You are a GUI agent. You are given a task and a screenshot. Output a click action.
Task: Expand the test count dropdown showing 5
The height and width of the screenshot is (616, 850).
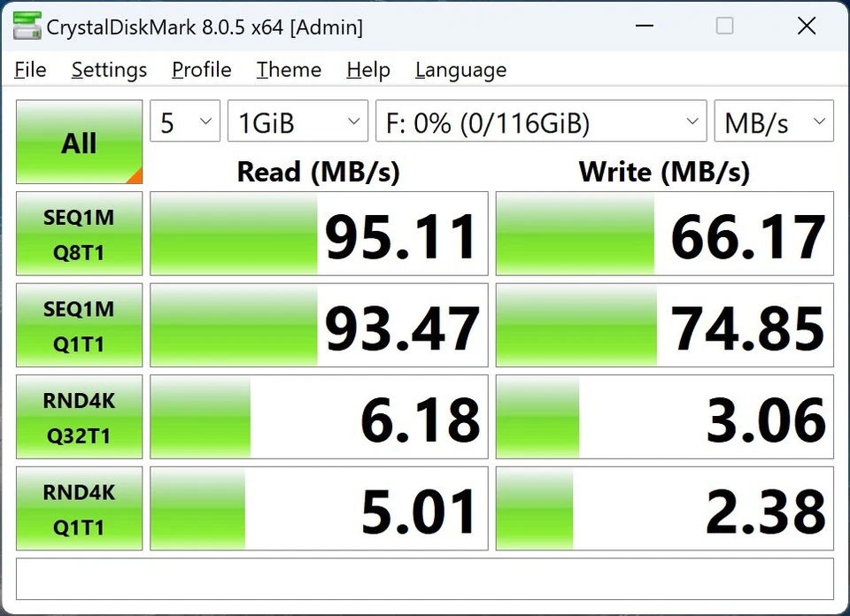tap(185, 121)
